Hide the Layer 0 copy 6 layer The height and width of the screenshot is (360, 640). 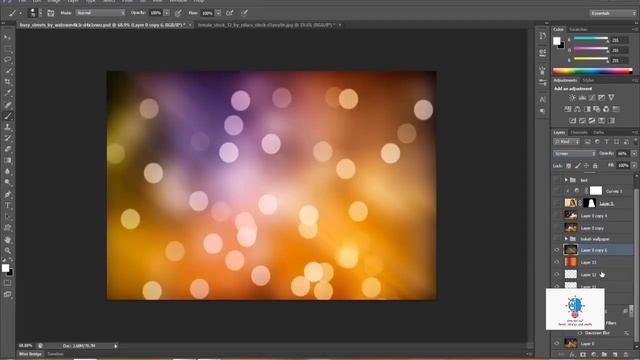[557, 250]
